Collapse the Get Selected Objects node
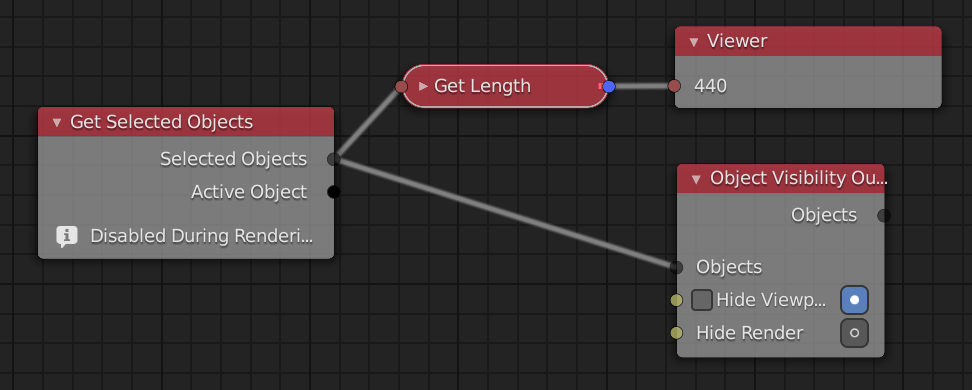The width and height of the screenshot is (972, 390). pyautogui.click(x=57, y=123)
